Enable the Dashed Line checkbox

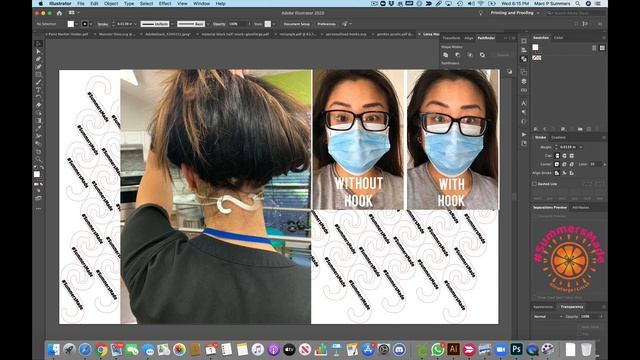535,184
